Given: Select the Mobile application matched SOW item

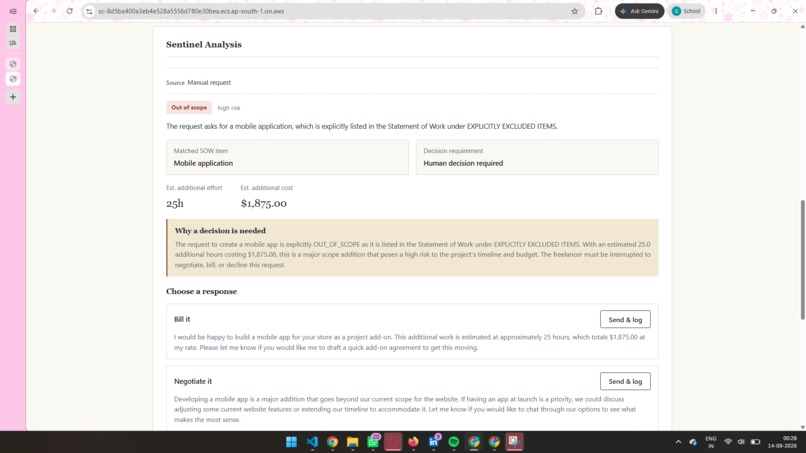Looking at the screenshot, I should pyautogui.click(x=203, y=163).
